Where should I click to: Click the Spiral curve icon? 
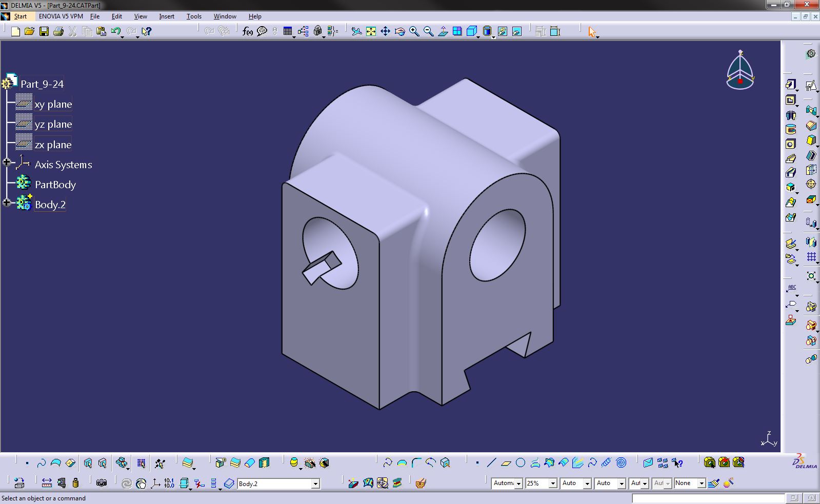coord(621,463)
